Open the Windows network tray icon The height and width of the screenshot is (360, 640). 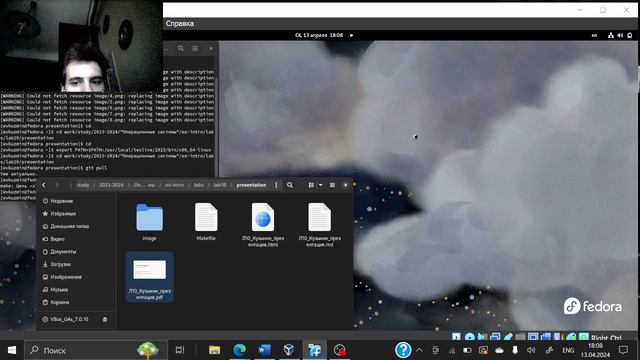tap(451, 350)
